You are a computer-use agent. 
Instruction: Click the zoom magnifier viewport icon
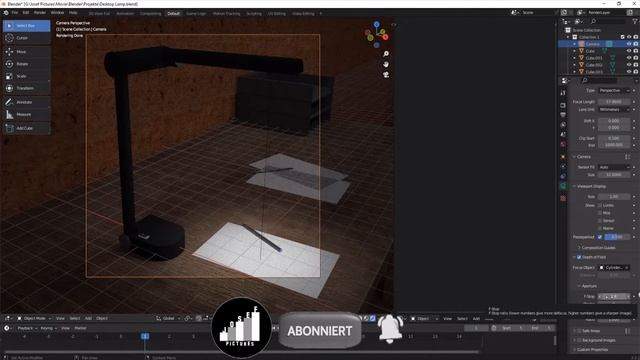[386, 54]
